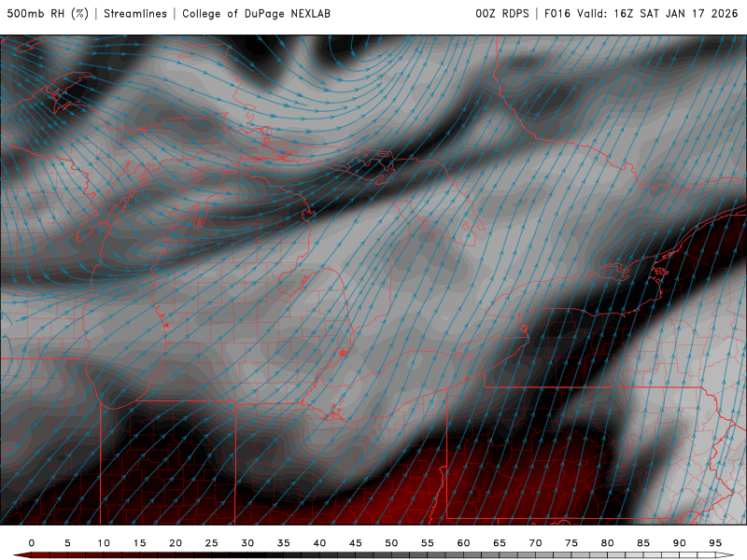This screenshot has width=747, height=560.
Task: Click the 85 label on the color scale
Action: [x=643, y=543]
